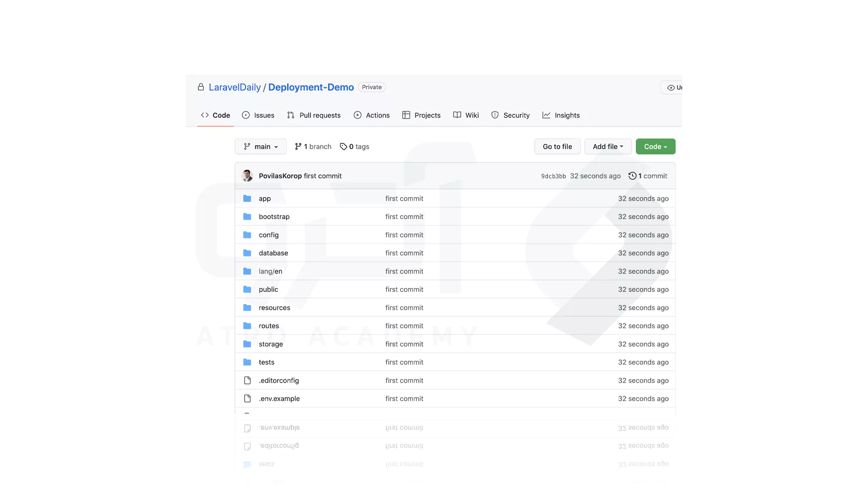Click the .env.example file icon
This screenshot has width=868, height=488.
click(x=247, y=399)
